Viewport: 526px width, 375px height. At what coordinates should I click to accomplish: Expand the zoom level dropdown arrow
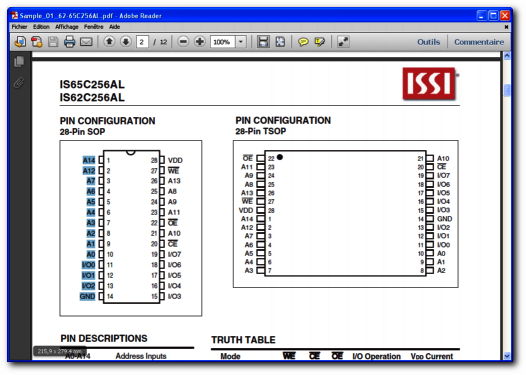[241, 42]
